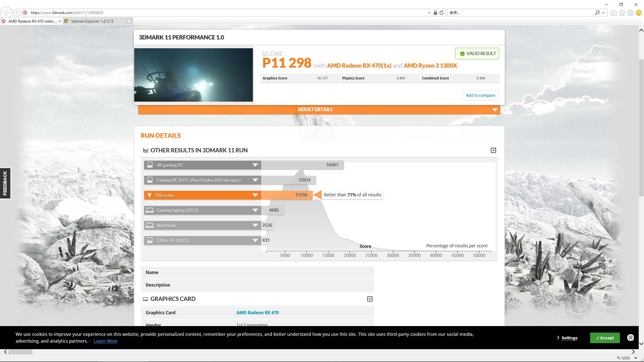Click the Gaming PC HTC Vive monitor icon
Image resolution: width=644 pixels, height=362 pixels.
(x=150, y=180)
